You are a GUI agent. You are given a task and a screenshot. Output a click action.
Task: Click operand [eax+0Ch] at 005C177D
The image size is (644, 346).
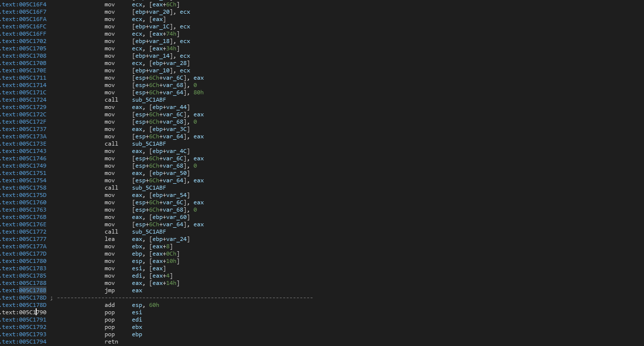click(x=165, y=254)
